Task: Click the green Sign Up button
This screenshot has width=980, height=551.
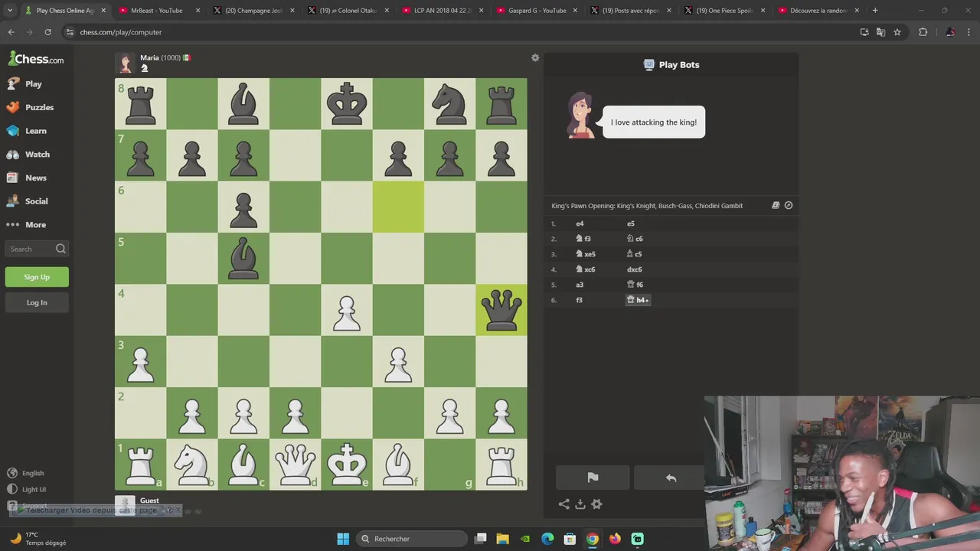Action: click(x=37, y=277)
